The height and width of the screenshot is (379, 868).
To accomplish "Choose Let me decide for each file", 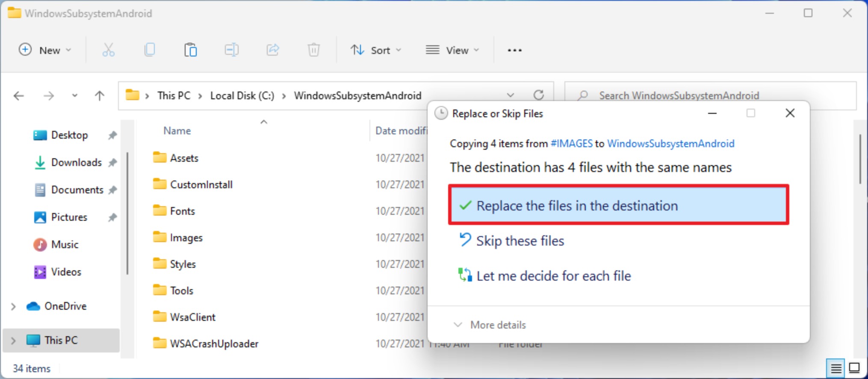I will (x=544, y=276).
